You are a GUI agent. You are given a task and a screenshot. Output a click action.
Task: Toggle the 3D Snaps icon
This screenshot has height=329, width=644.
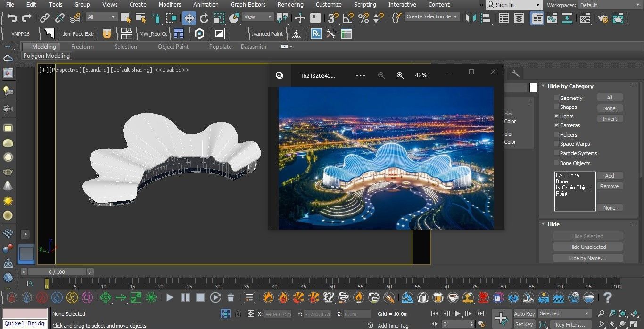tap(333, 18)
